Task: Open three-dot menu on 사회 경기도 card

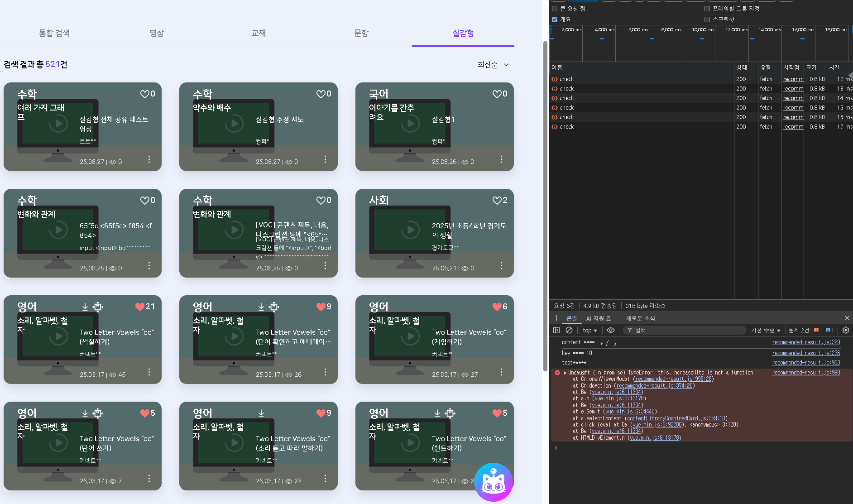Action: [x=501, y=266]
